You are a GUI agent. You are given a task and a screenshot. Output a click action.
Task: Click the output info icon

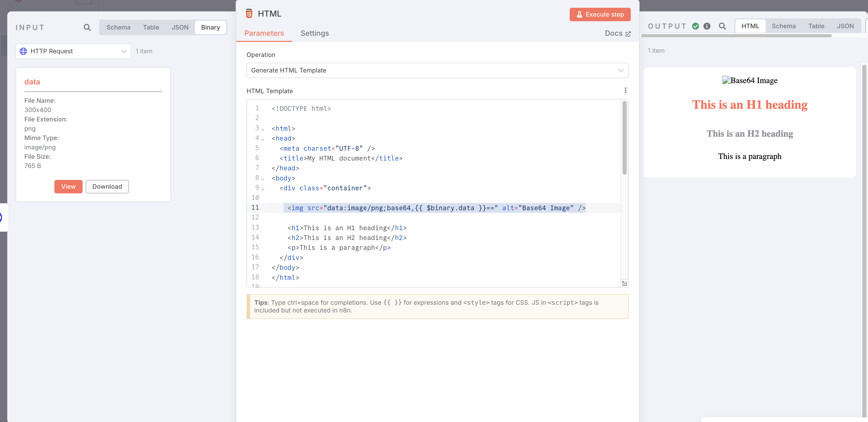pos(707,26)
